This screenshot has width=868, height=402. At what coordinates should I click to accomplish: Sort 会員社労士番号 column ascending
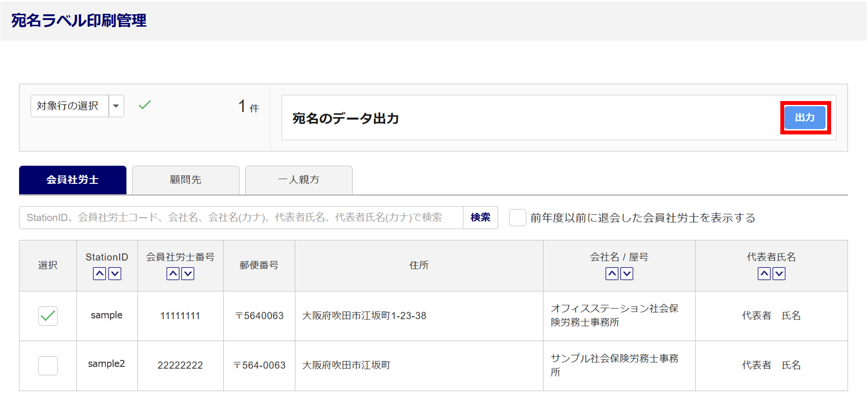click(173, 274)
